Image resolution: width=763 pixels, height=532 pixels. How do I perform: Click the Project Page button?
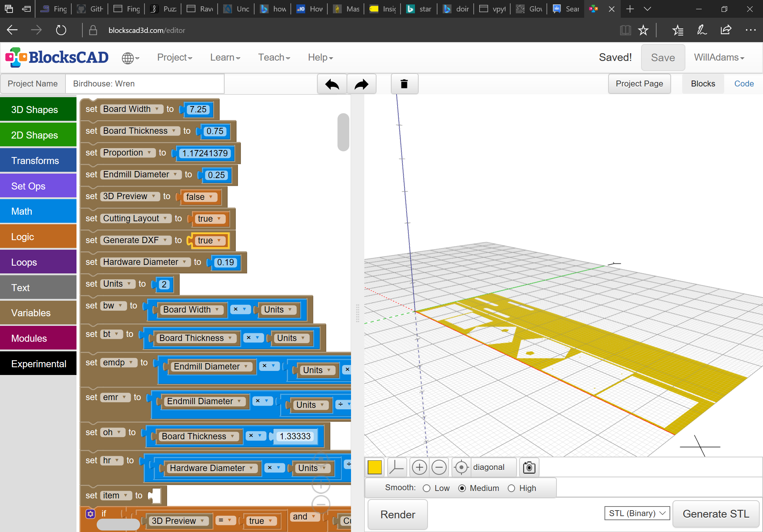639,84
